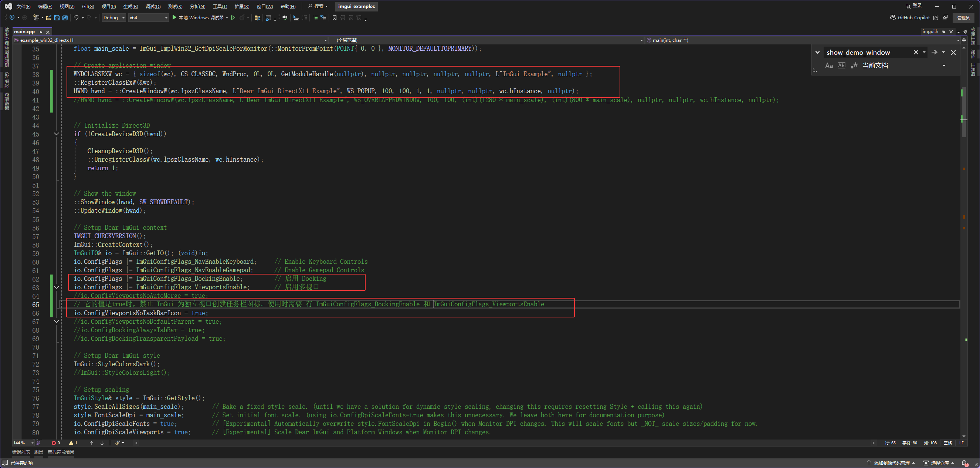Go to previous issue with up arrow
Viewport: 980px width, 468px height.
(x=91, y=443)
